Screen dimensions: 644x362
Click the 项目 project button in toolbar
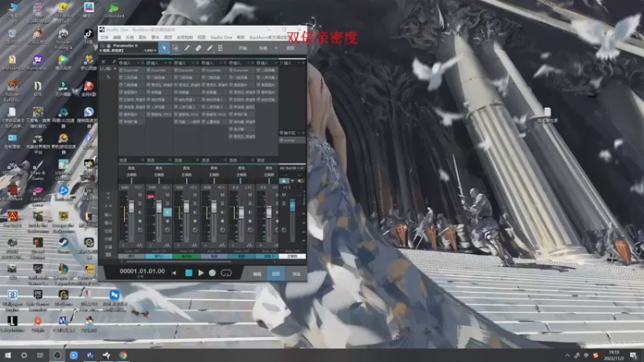point(291,48)
